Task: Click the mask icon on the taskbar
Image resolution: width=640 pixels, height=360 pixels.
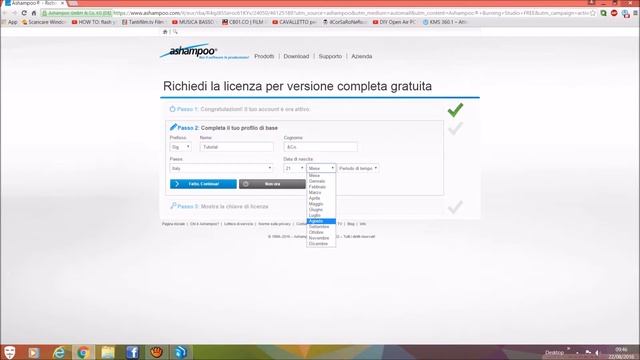Action: [9, 352]
